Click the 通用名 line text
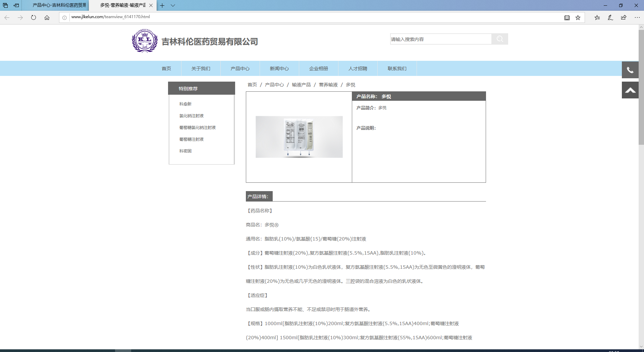Image resolution: width=644 pixels, height=352 pixels. 306,239
